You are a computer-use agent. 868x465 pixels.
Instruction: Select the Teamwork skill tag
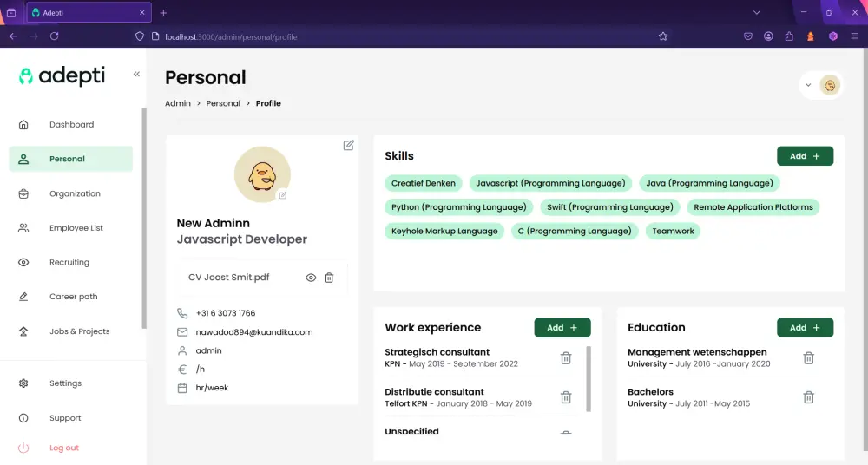coord(673,232)
